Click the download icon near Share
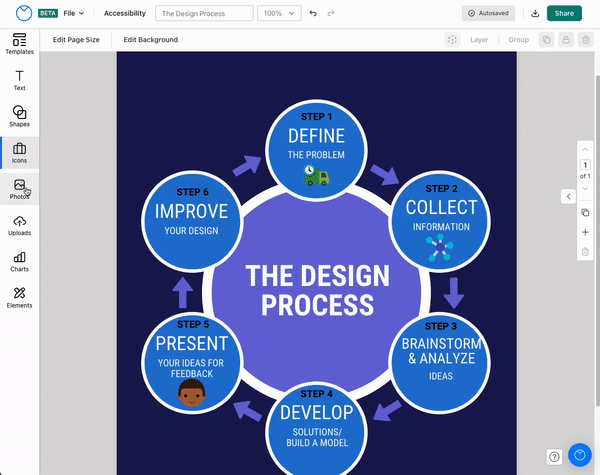Screen dimensions: 600x475 pyautogui.click(x=535, y=14)
